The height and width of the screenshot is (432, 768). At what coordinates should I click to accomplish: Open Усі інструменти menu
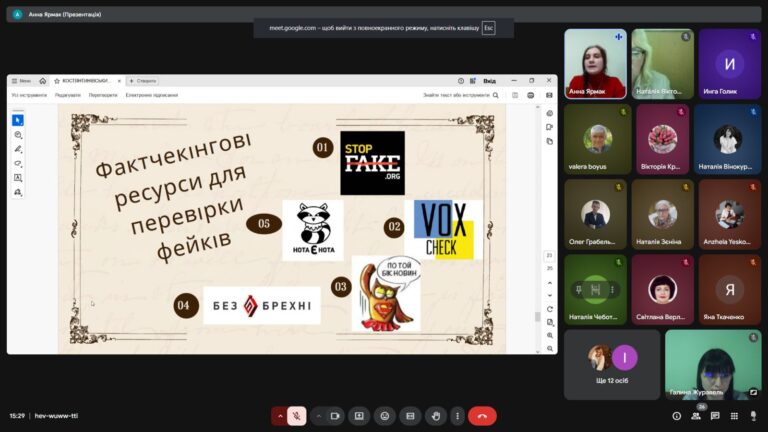[x=29, y=95]
